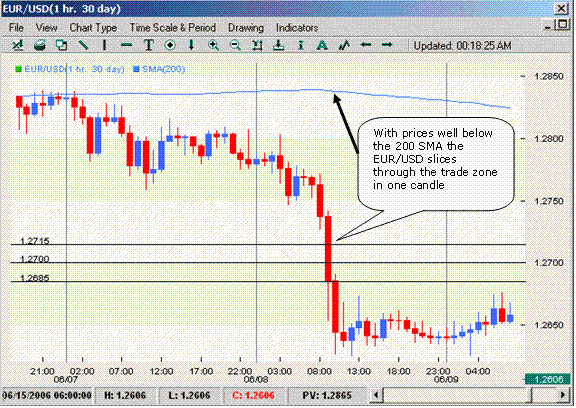
Task: Click the 1.2850 price axis label
Action: click(x=549, y=76)
